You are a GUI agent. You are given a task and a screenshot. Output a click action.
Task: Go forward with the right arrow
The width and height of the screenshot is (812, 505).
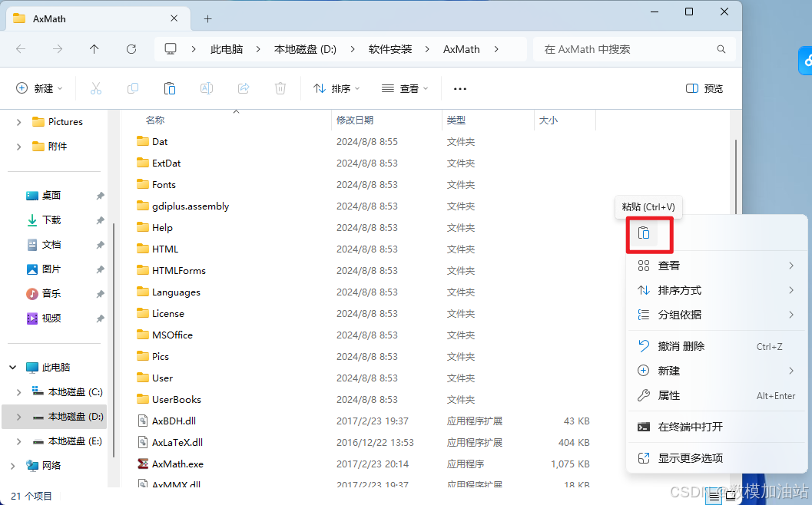pyautogui.click(x=58, y=49)
